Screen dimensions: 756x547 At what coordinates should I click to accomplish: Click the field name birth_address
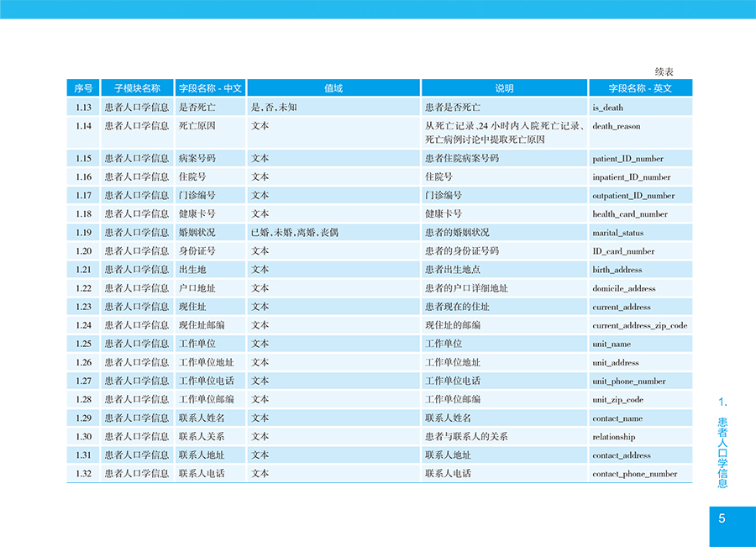(617, 270)
